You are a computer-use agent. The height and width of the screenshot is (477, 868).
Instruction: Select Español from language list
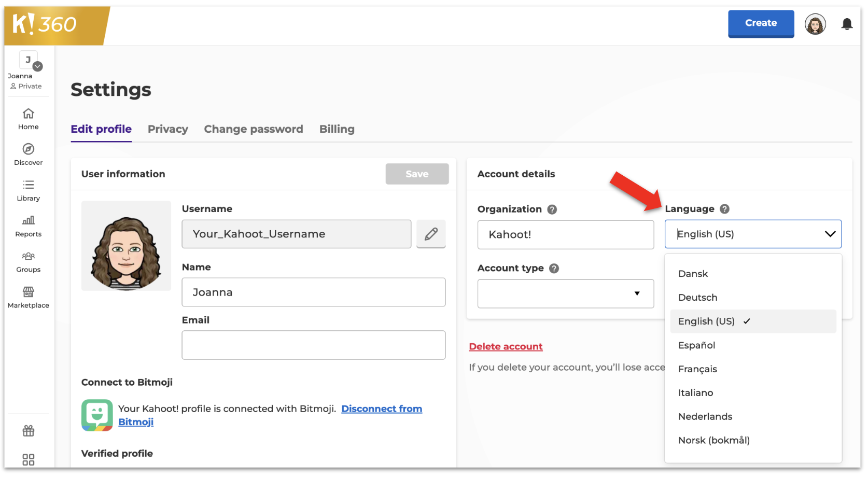[696, 345]
